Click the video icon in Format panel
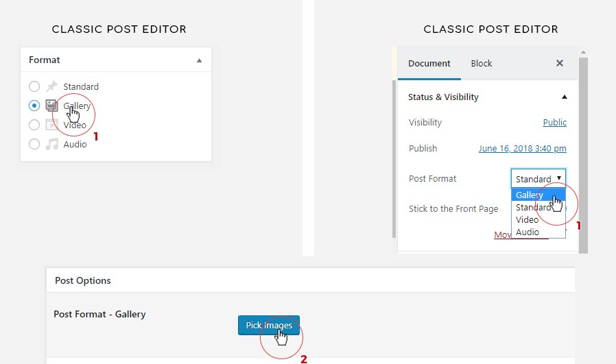 51,125
